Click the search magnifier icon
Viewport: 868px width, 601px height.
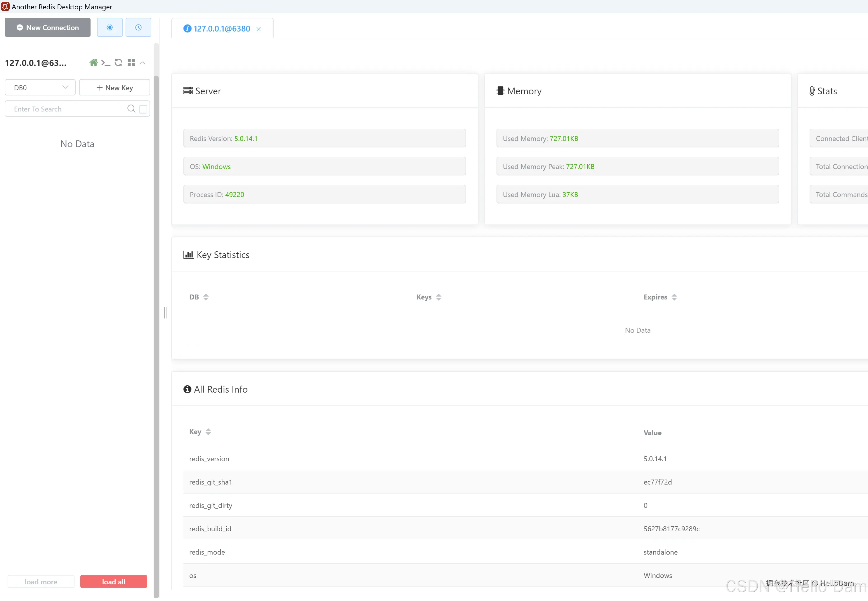(131, 109)
